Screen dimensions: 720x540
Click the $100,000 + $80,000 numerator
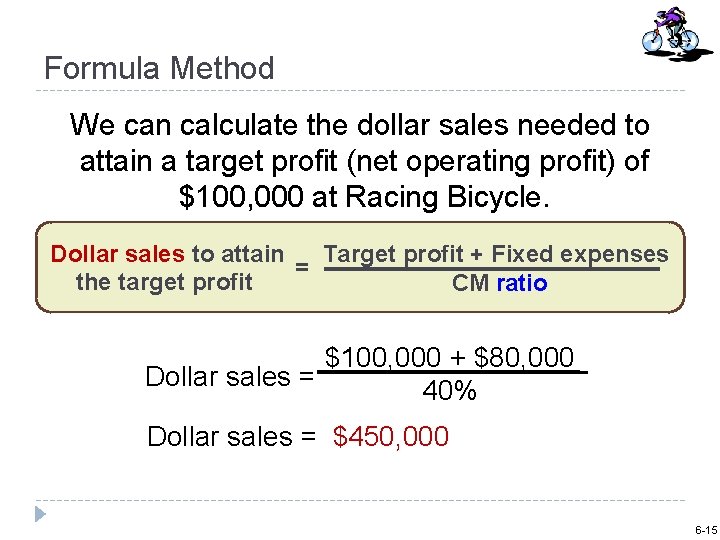[x=450, y=357]
